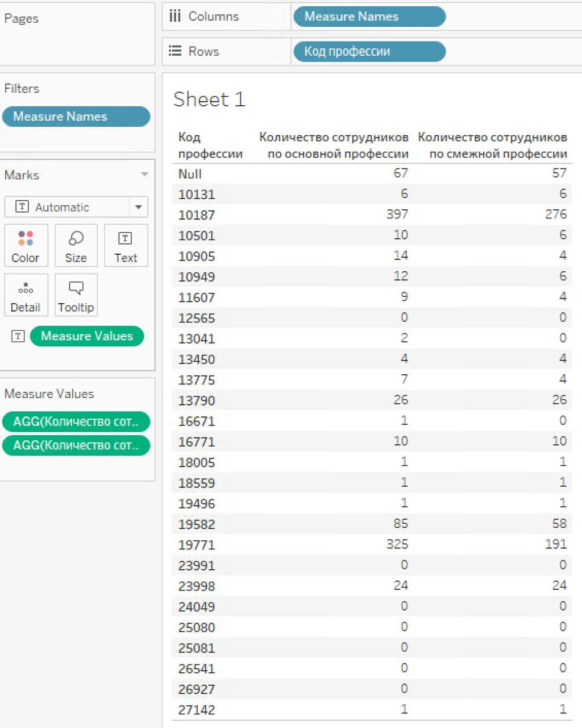Click row label 11607

pos(197,297)
